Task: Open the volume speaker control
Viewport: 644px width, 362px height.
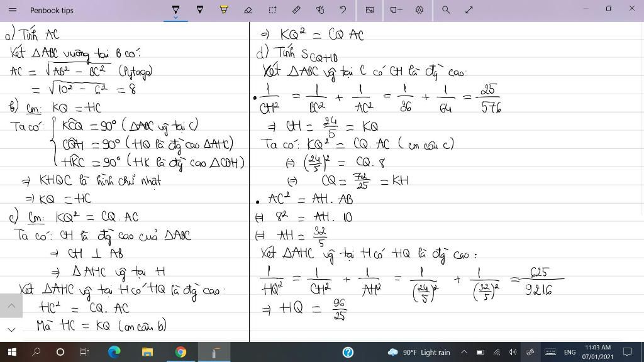Action: click(513, 352)
